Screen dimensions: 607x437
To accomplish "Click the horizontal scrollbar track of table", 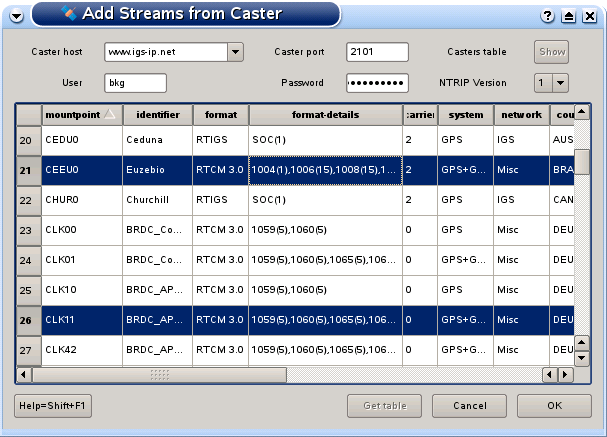I will click(x=400, y=375).
